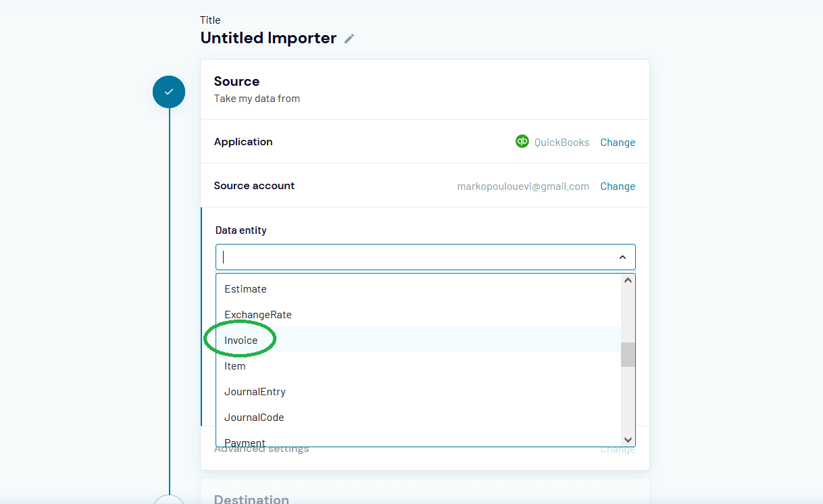Choose JournalCode from the options
The height and width of the screenshot is (504, 823).
point(253,417)
